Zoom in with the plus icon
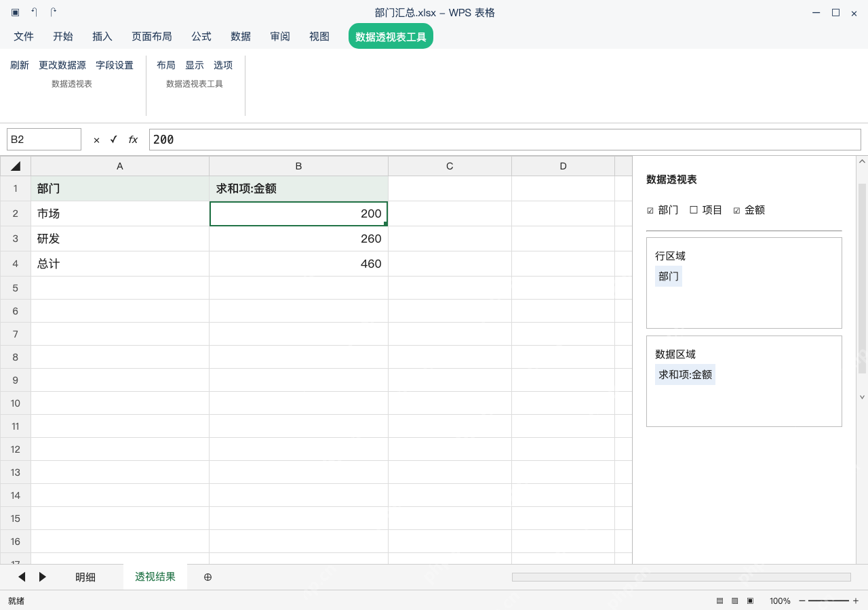This screenshot has height=610, width=868. click(856, 601)
